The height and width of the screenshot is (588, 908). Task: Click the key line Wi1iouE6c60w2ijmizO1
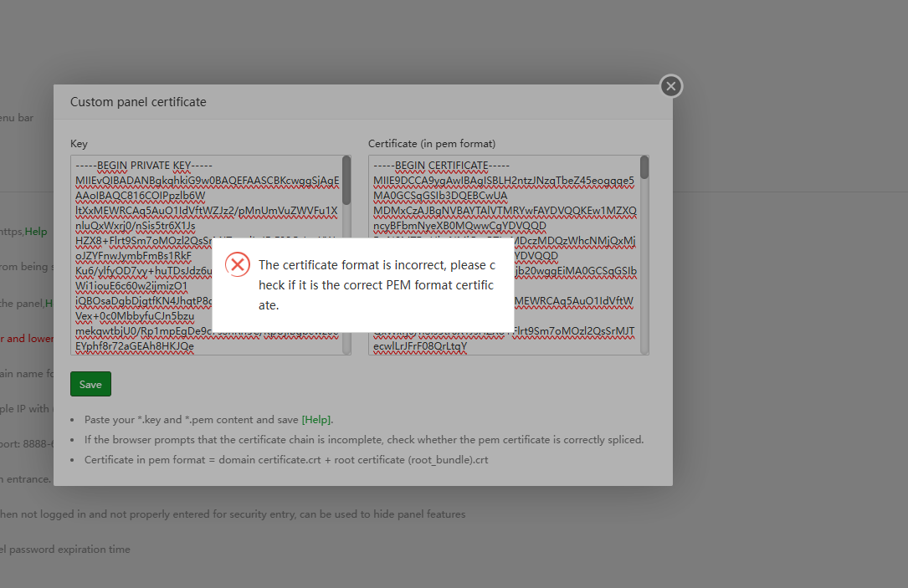(131, 286)
